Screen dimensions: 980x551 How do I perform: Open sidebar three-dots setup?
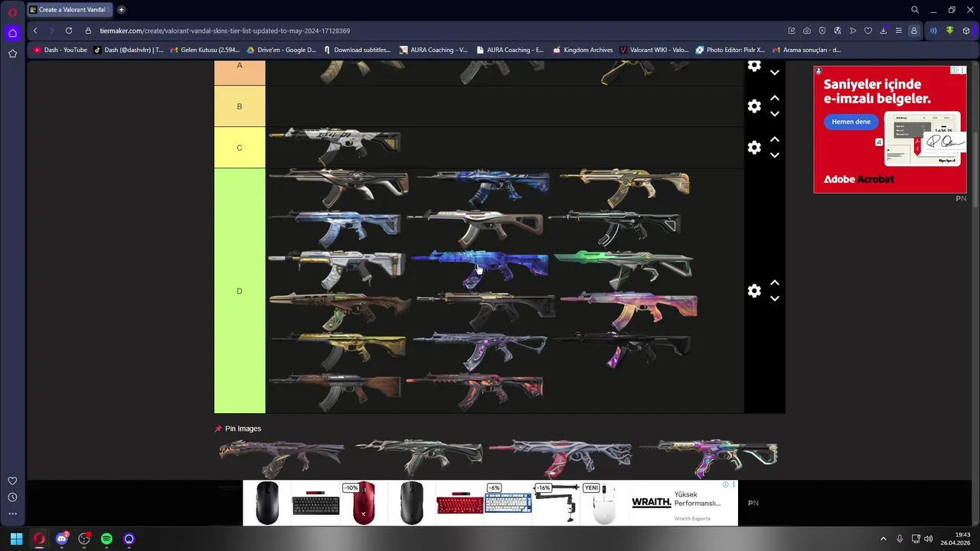pos(12,514)
